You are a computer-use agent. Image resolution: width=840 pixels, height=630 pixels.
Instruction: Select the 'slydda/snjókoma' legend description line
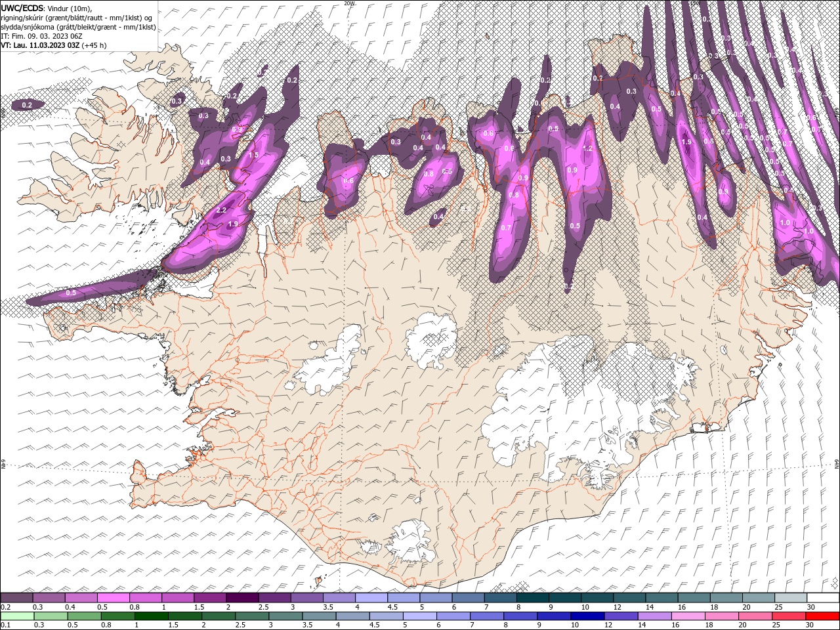(78, 27)
